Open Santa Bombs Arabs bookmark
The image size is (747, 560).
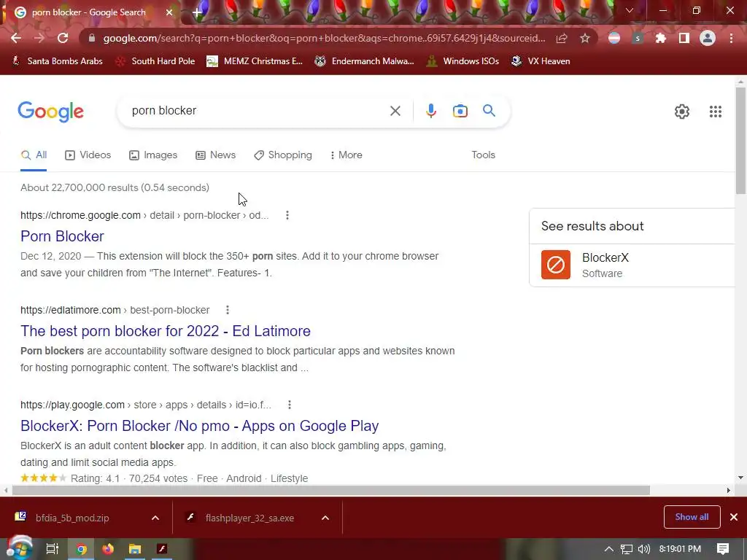(57, 61)
